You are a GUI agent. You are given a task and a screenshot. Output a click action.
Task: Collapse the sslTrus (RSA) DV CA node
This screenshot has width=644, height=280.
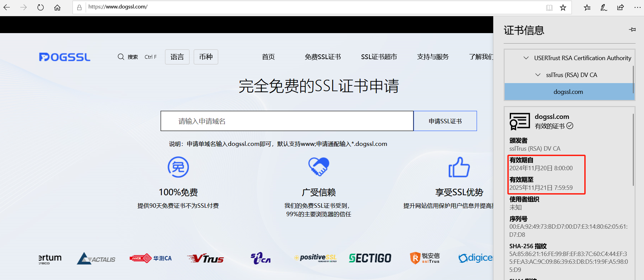coord(538,75)
